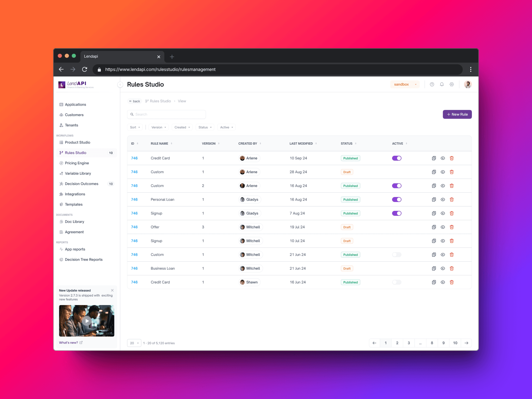The height and width of the screenshot is (399, 532).
Task: Click the Applications sidebar menu item
Action: click(x=75, y=104)
